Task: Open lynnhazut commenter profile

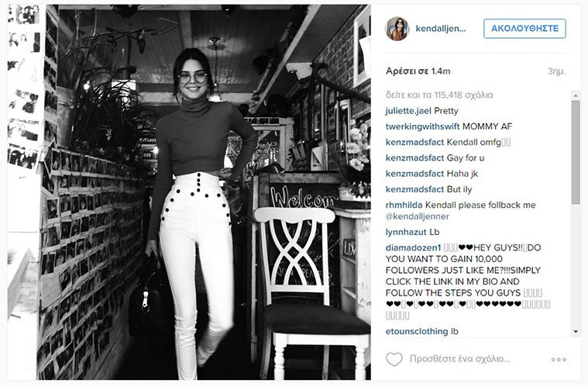Action: [406, 233]
